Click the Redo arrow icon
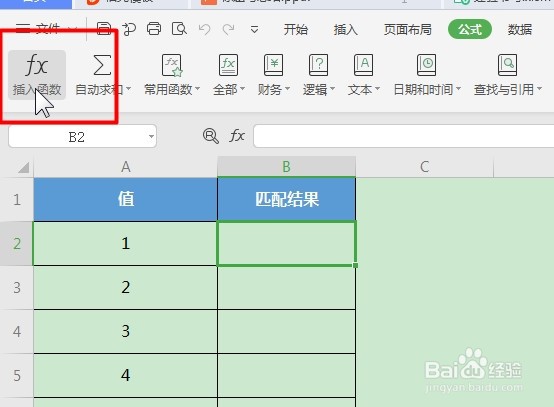Viewport: 554px width, 407px height. point(229,29)
